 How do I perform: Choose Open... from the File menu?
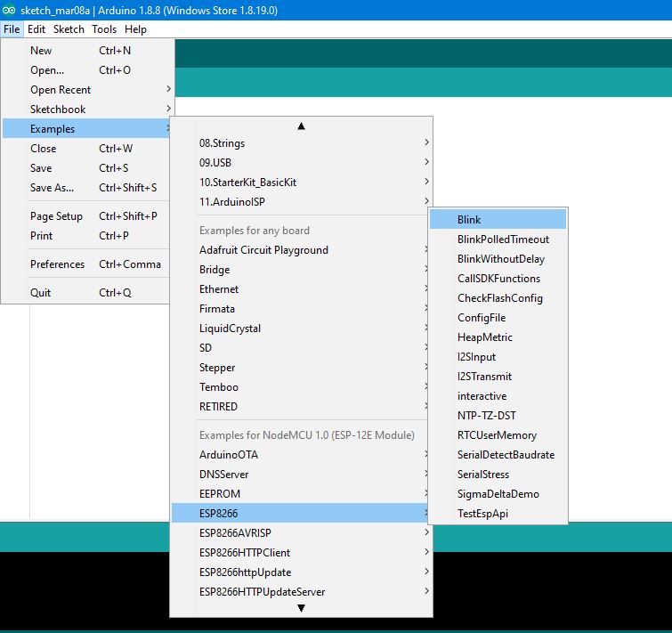point(87,69)
